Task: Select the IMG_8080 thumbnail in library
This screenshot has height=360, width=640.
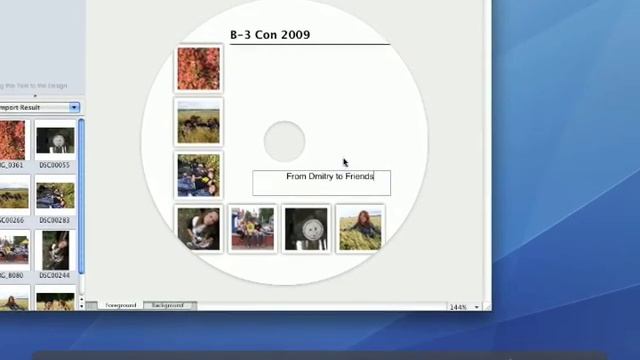Action: coord(14,249)
